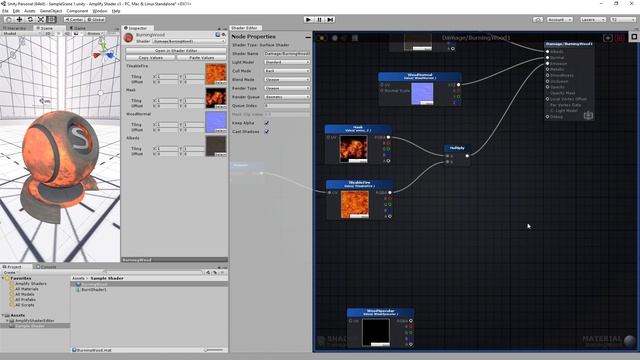Viewport: 640px width, 360px height.
Task: Click the Play button
Action: [x=309, y=19]
